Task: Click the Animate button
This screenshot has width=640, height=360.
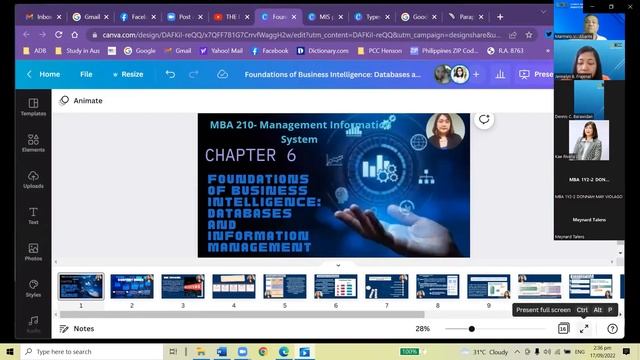Action: tap(81, 100)
